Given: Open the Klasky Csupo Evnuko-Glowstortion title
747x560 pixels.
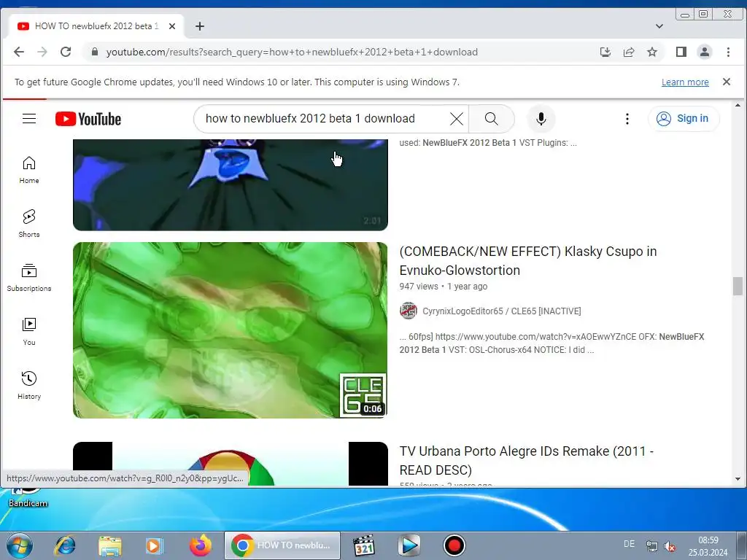Looking at the screenshot, I should 528,260.
